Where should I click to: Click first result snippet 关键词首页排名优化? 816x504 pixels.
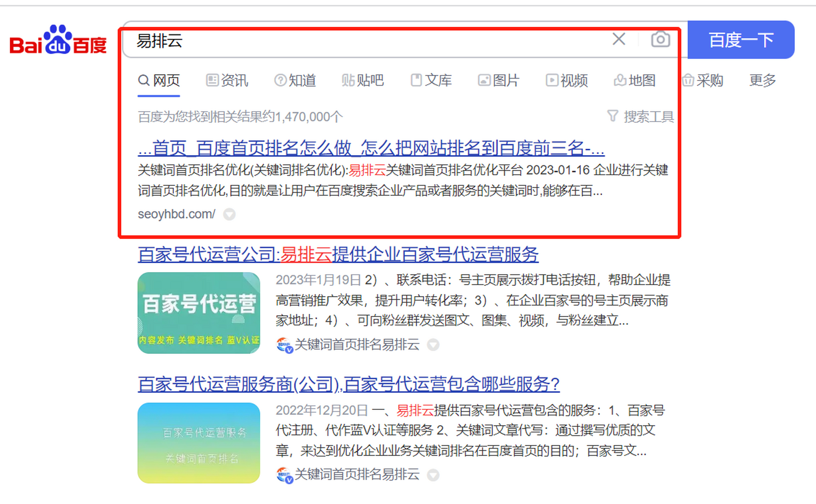[403, 180]
